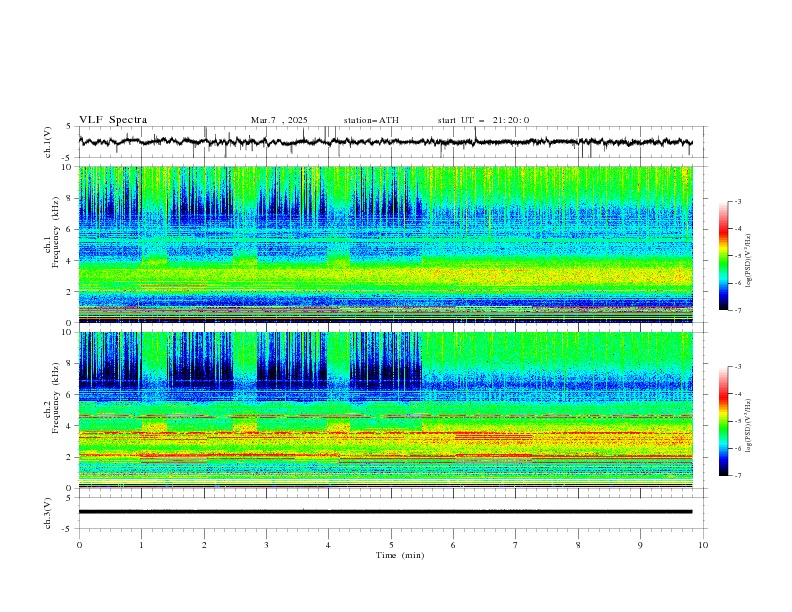Image resolution: width=792 pixels, height=612 pixels.
Task: Select the date label "Mar.7 , 2025"
Action: 279,120
